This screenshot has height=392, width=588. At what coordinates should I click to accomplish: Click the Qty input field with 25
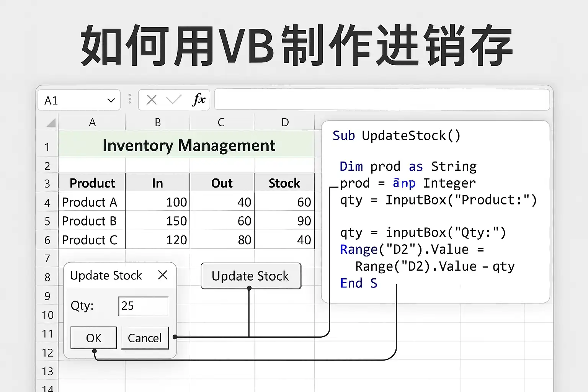pos(143,306)
